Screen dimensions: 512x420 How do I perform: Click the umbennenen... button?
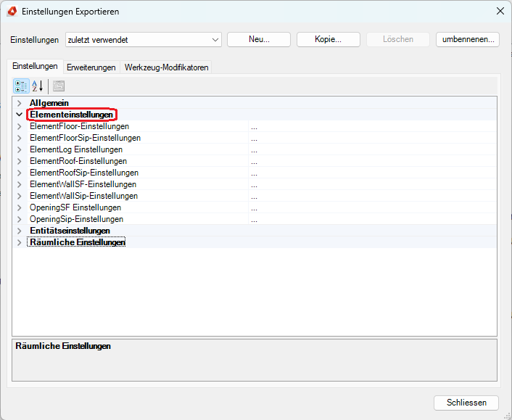(468, 39)
